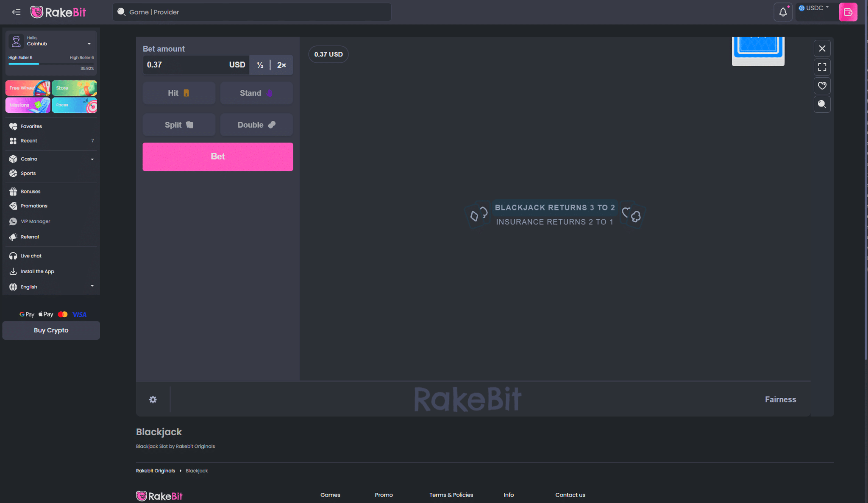Place the bet with pink Bet button
868x503 pixels.
218,156
